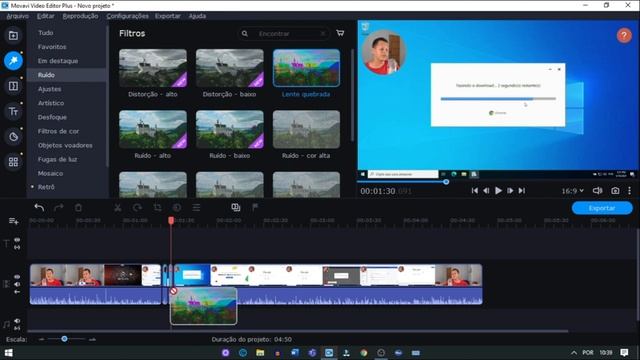
Task: Click the preview seek bar handle
Action: coord(446,182)
